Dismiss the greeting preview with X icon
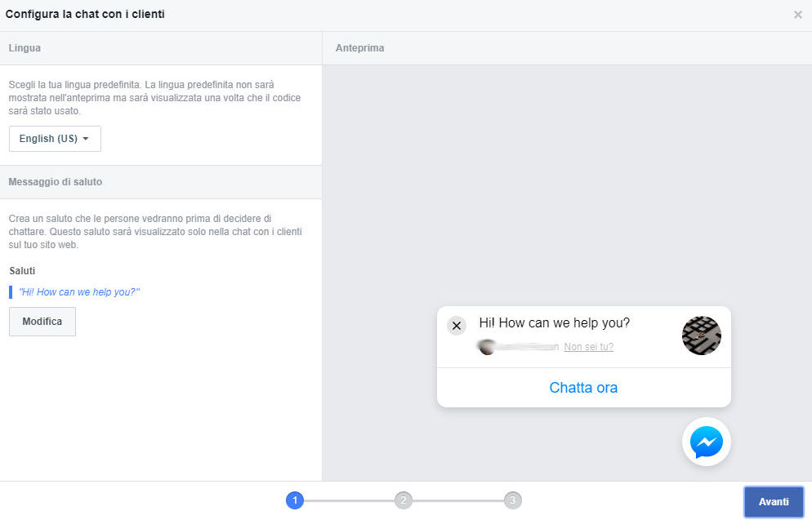 457,326
